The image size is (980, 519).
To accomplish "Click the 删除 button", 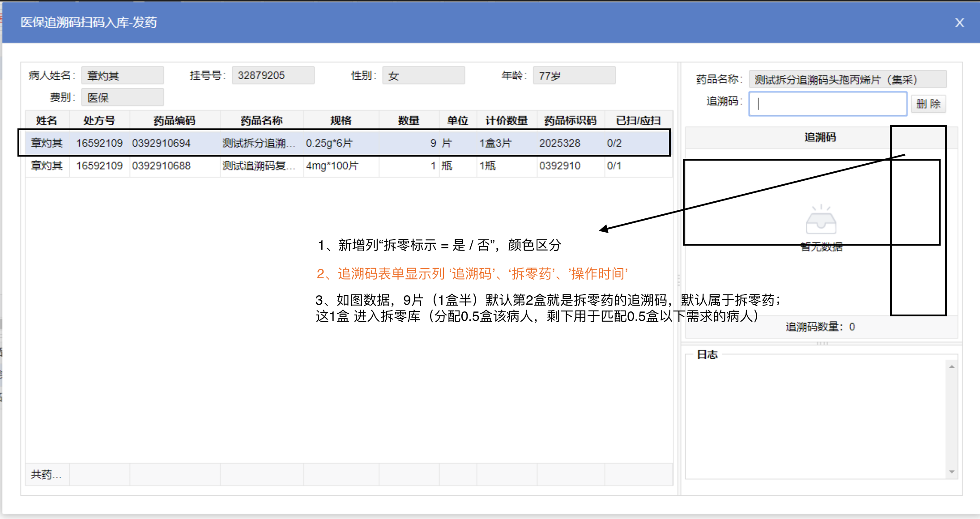I will pos(928,104).
